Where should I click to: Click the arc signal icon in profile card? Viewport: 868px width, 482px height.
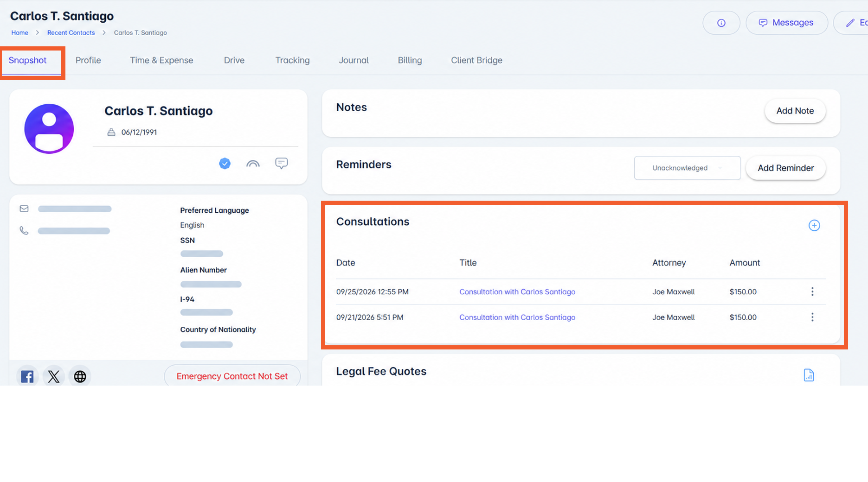click(x=253, y=164)
